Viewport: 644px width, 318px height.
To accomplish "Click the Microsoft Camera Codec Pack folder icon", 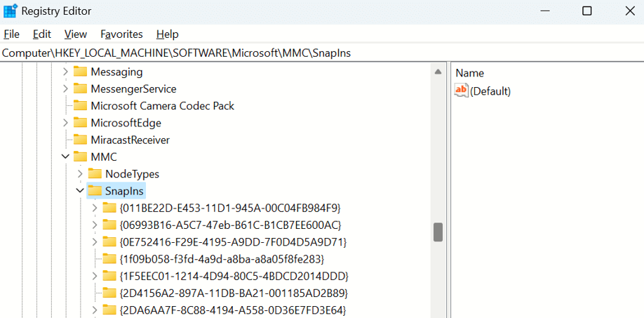I will 80,106.
